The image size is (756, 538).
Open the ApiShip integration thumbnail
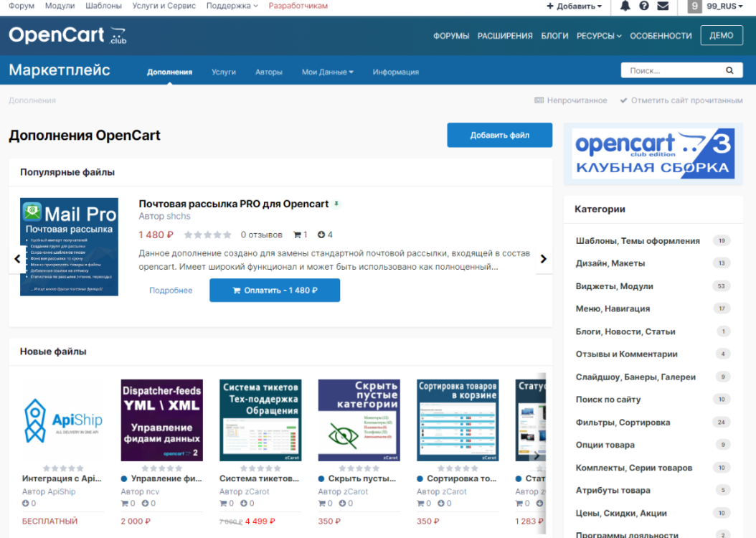62,420
